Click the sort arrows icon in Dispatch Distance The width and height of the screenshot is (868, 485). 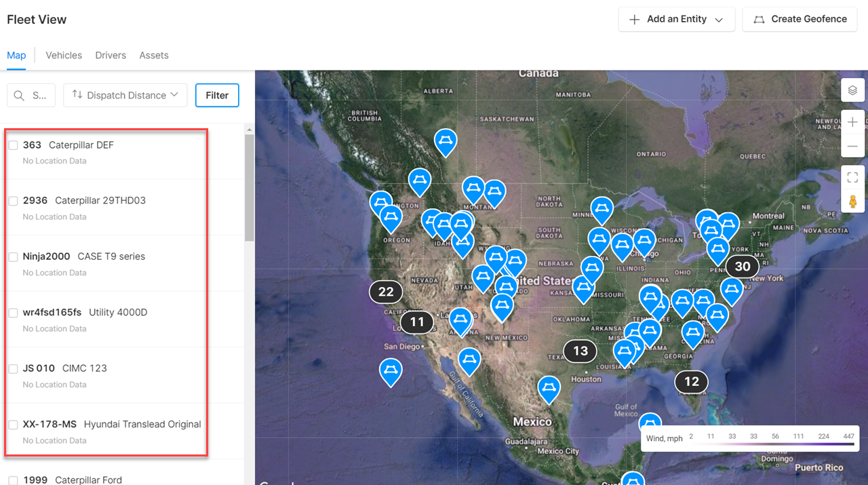pos(77,95)
